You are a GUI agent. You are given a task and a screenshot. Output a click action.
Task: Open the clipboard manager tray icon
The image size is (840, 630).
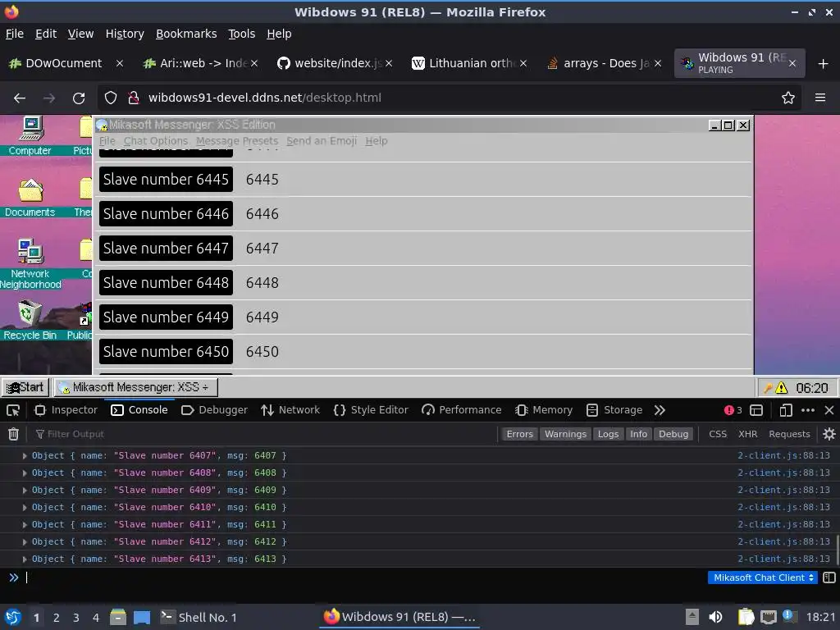(745, 617)
